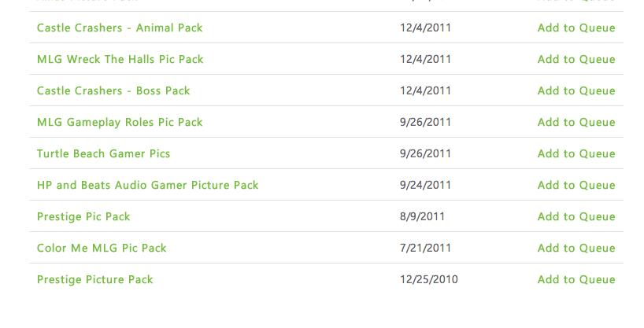Add MLG Wreck The Halls to queue
Image resolution: width=644 pixels, height=328 pixels.
[x=576, y=59]
